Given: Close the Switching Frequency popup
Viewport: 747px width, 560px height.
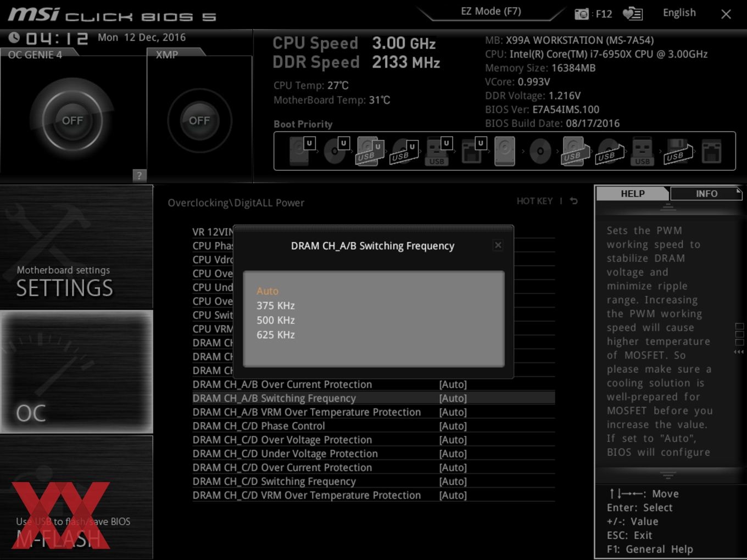Looking at the screenshot, I should coord(498,245).
